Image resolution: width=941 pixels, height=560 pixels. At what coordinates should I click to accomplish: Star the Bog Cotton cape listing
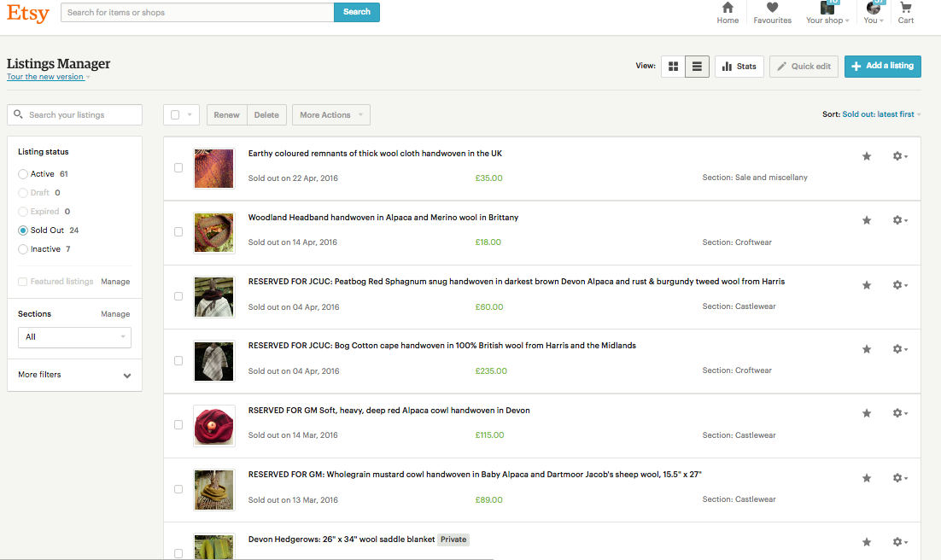867,349
